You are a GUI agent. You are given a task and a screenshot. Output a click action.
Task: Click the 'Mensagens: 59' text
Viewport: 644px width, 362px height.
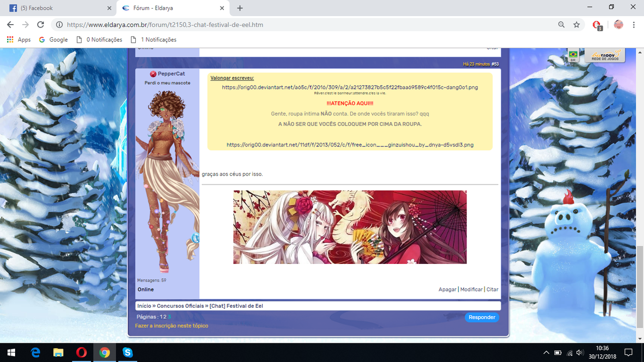(x=151, y=280)
